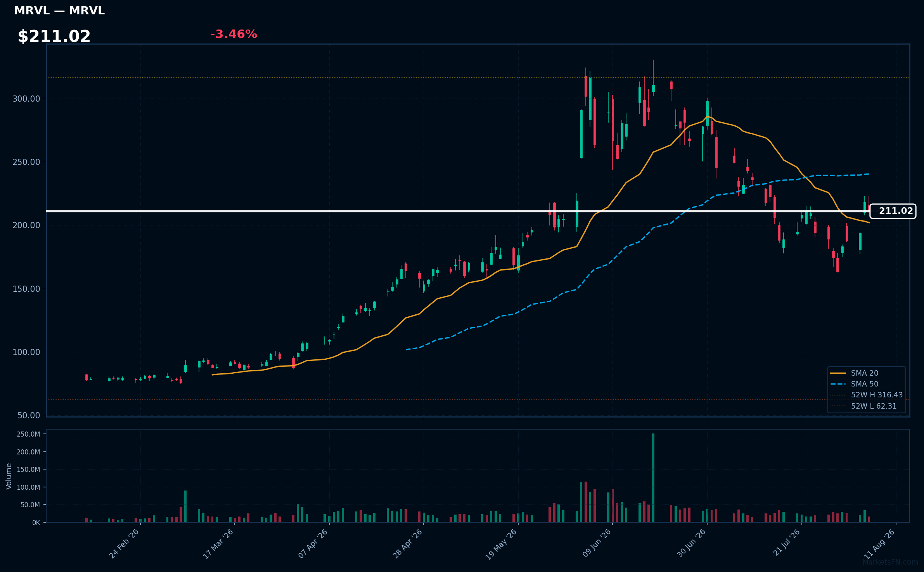
Task: Click the 19 May '26 date label
Action: [x=501, y=544]
